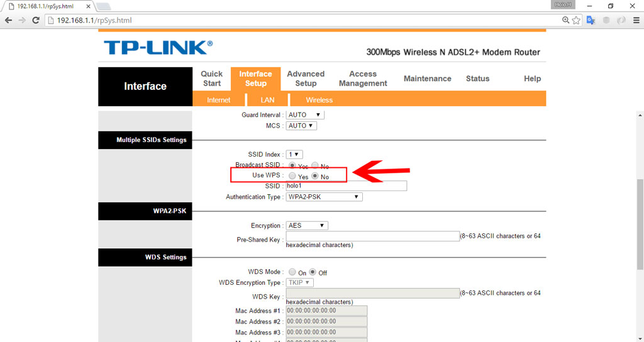644x342 pixels.
Task: Open the zoom magnifier icon in address bar
Action: click(565, 20)
